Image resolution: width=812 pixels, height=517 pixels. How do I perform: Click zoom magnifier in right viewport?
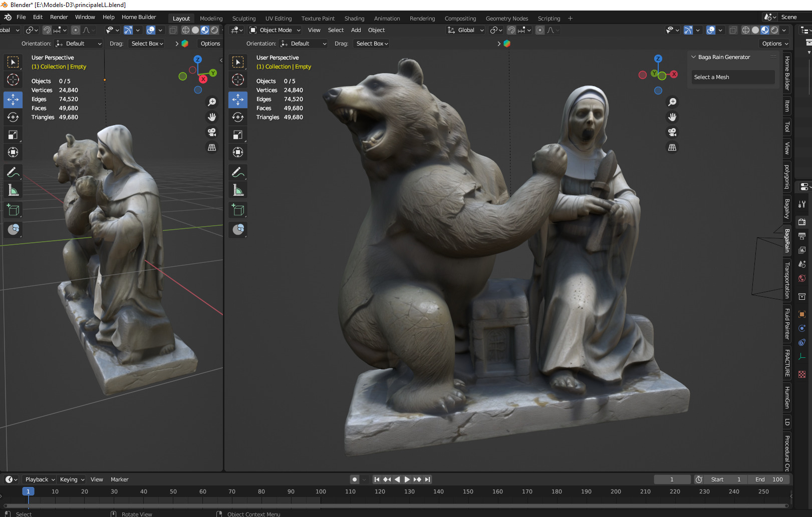(672, 102)
